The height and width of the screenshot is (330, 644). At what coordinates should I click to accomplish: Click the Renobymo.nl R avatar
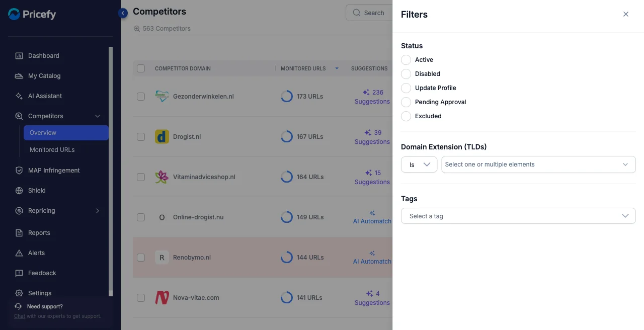point(162,258)
